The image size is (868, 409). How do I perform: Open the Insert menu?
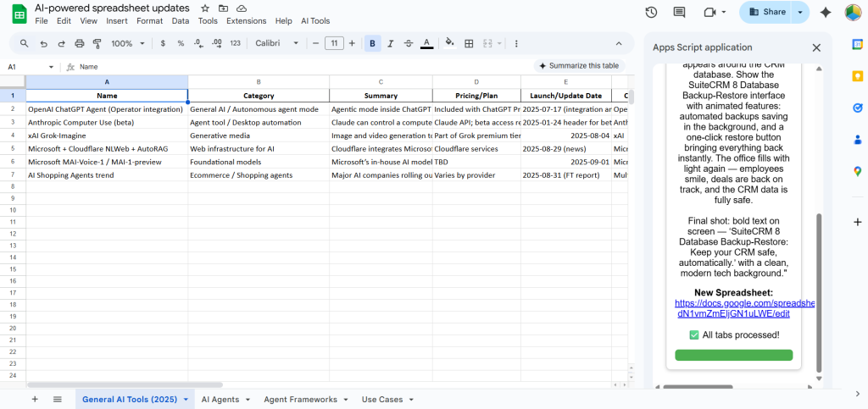(117, 21)
